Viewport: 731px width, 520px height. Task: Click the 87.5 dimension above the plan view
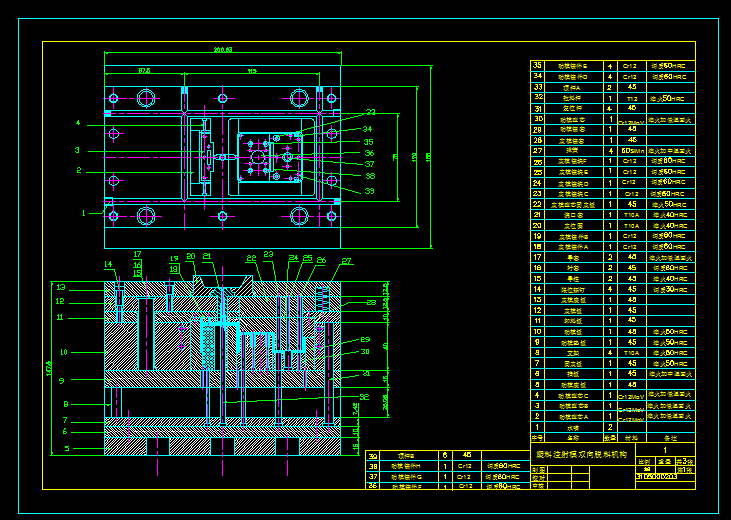click(145, 71)
